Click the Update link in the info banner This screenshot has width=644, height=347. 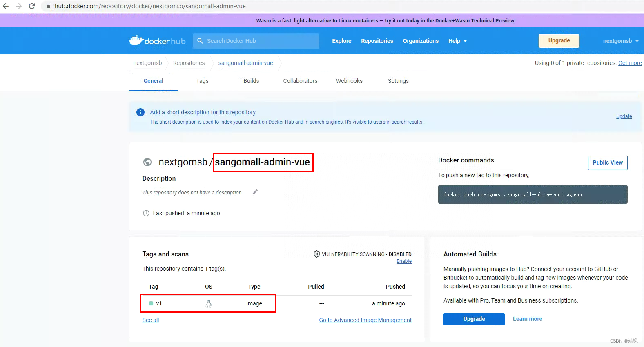624,116
